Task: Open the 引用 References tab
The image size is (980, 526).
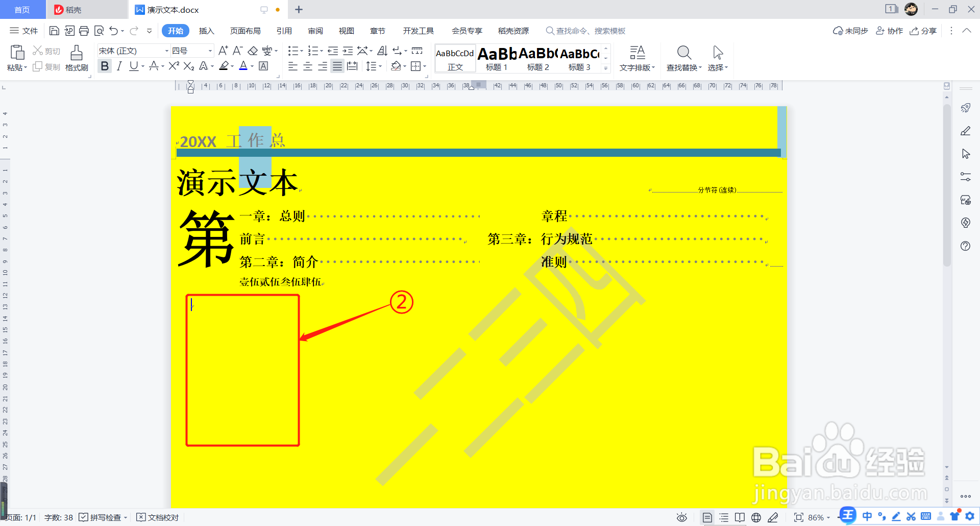Action: pos(284,31)
